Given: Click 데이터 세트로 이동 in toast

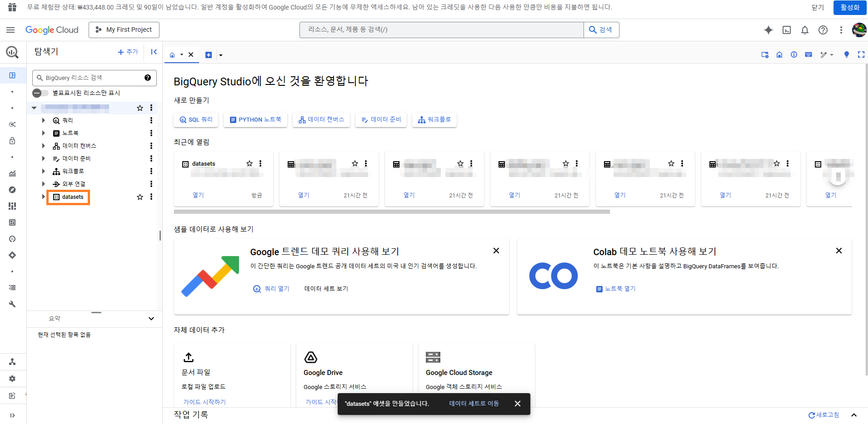Looking at the screenshot, I should pyautogui.click(x=474, y=404).
